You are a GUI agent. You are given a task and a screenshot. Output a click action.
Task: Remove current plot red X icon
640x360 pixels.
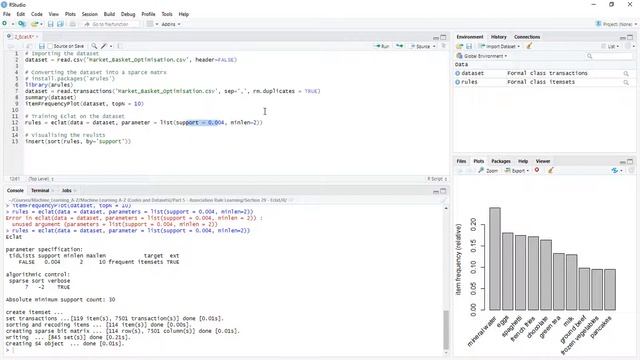537,170
